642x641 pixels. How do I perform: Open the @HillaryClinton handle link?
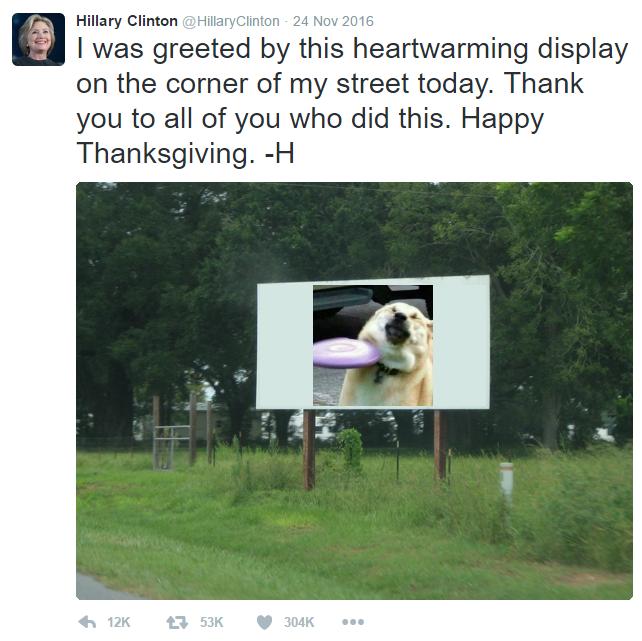[231, 21]
